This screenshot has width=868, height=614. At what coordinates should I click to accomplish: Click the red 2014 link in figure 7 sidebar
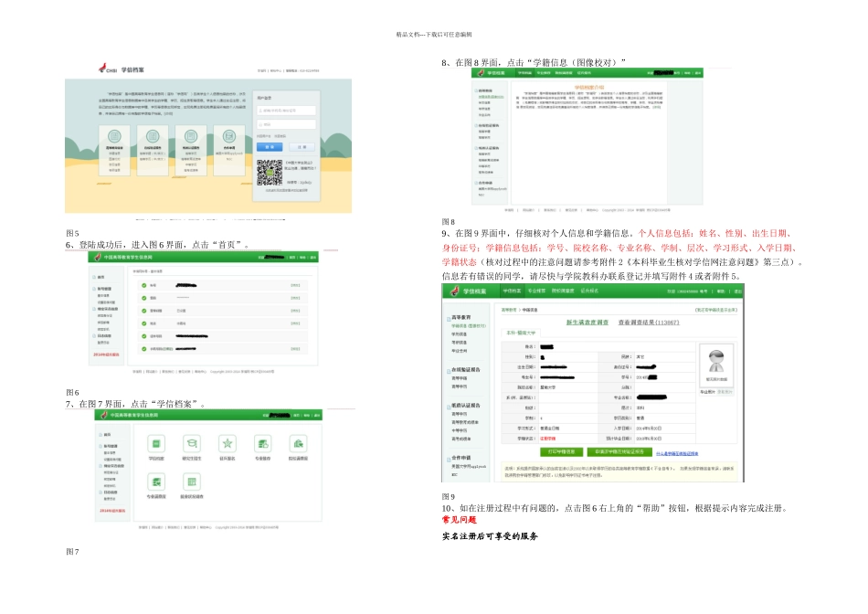112,511
